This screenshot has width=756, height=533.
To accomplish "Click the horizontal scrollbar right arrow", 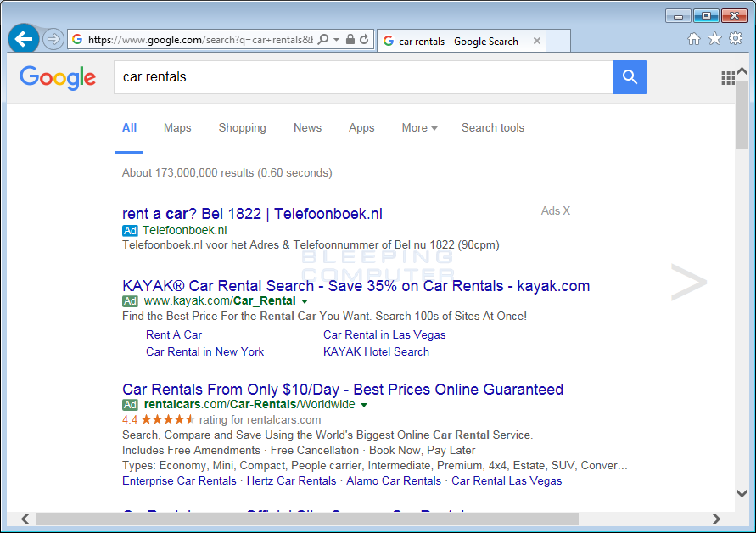I will pyautogui.click(x=716, y=519).
